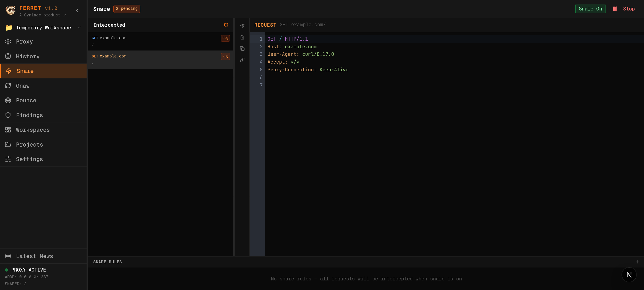The image size is (644, 290).
Task: Click the SNARE RULES panel header
Action: pos(366,262)
